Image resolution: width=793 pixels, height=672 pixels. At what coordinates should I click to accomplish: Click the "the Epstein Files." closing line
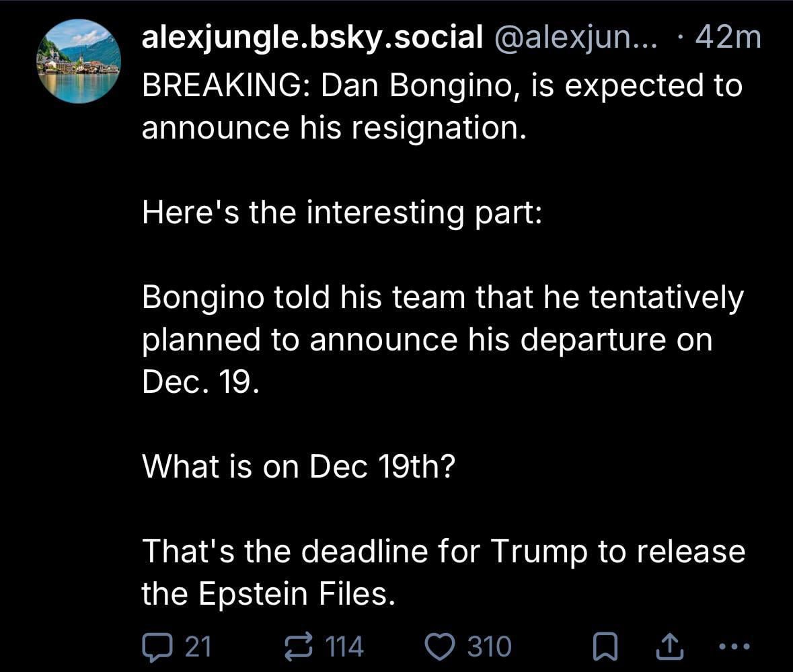point(267,593)
